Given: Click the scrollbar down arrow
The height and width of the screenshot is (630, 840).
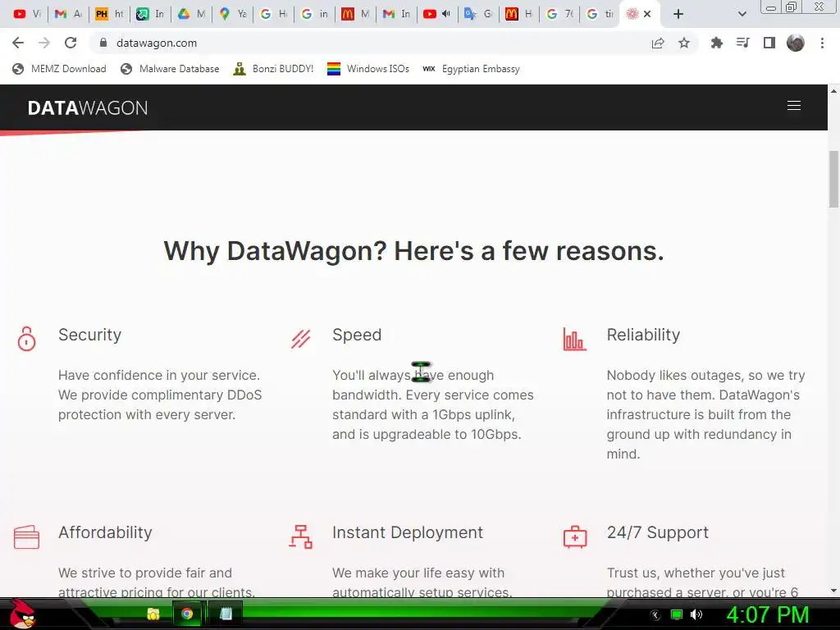Looking at the screenshot, I should [833, 591].
